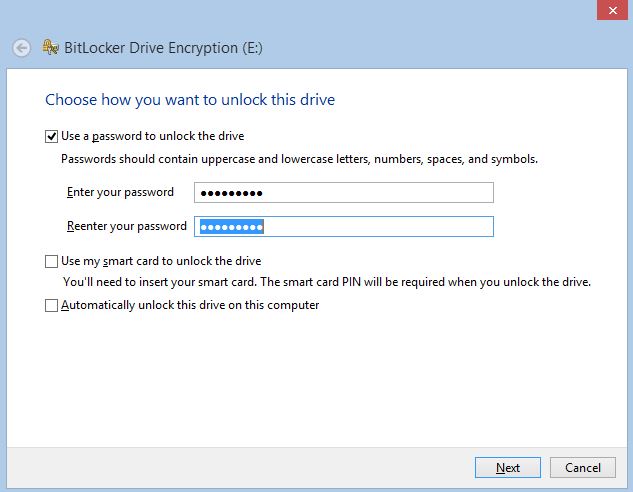Click into the Reenter your password field
Screen dimensions: 633x492
[x=344, y=226]
